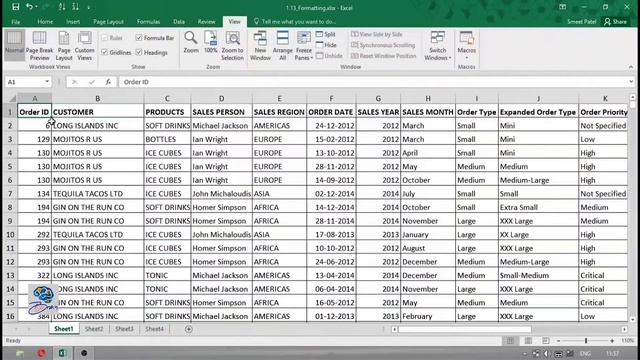Click Zoom to Selection
Screen dimensions: 640x360
(232, 46)
